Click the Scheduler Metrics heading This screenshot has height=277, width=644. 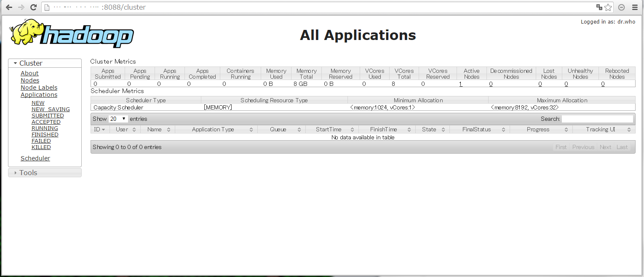(117, 91)
